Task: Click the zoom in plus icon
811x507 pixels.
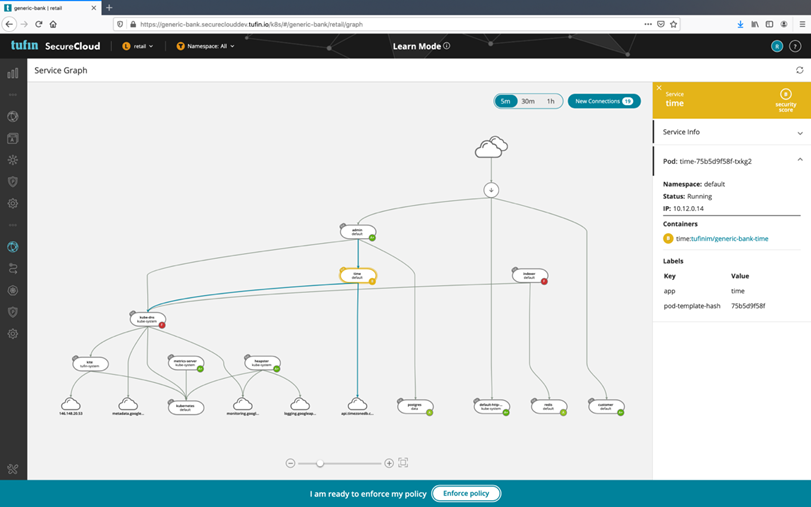Action: click(389, 463)
